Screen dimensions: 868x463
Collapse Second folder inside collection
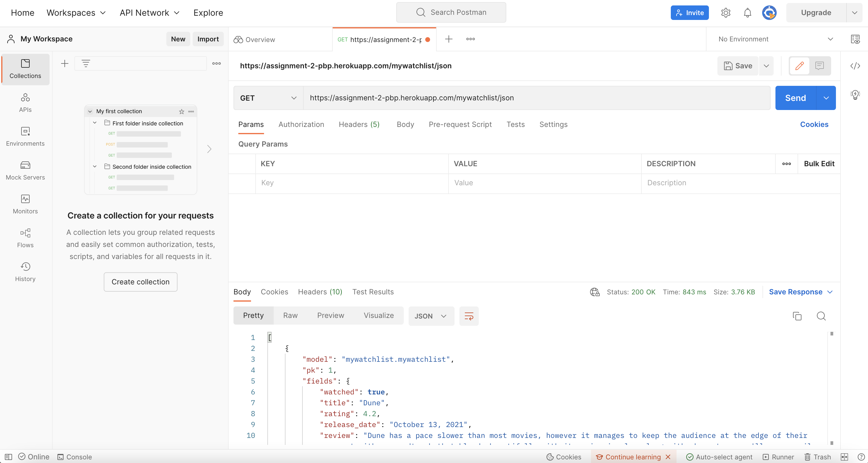point(95,166)
